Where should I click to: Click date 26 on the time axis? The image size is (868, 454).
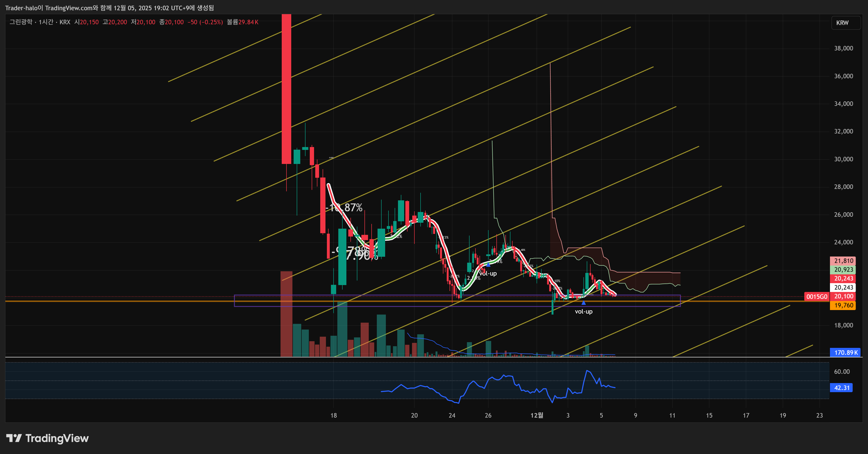click(x=488, y=415)
